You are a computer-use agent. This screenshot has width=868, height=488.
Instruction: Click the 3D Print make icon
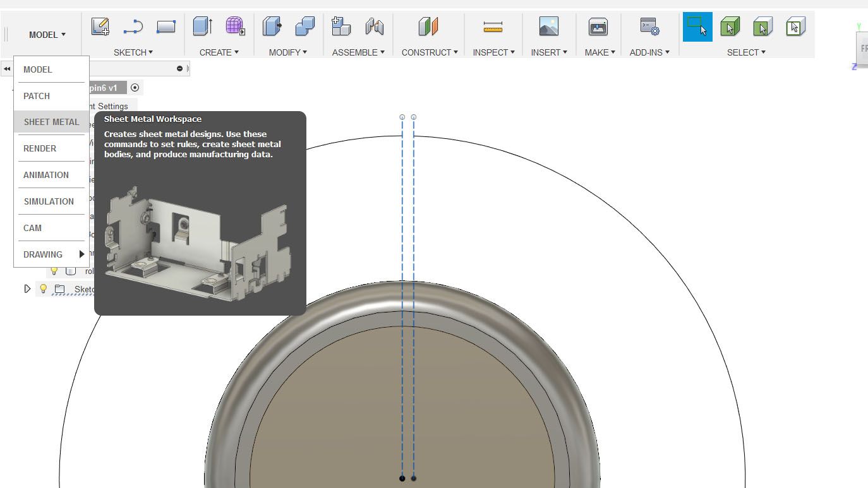(x=598, y=27)
